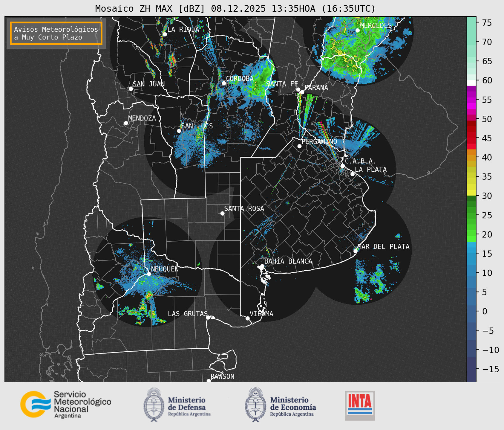The image size is (504, 430).
Task: Click the BAHÍA BLANCA label text
Action: point(288,261)
